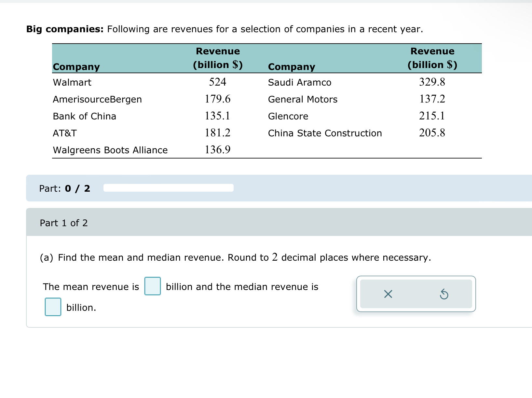Screen dimensions: 532x398
Task: Click revenue value 215.1
Action: 432,116
